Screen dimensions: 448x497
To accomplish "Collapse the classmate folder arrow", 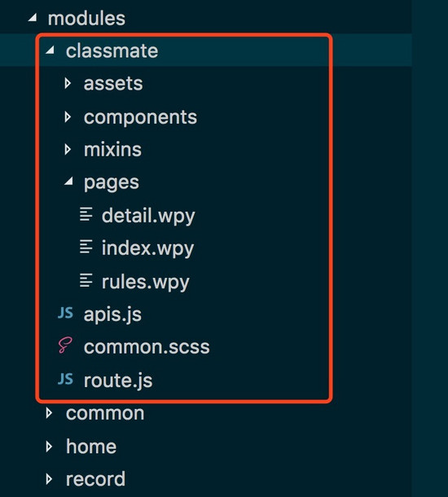I will point(50,50).
